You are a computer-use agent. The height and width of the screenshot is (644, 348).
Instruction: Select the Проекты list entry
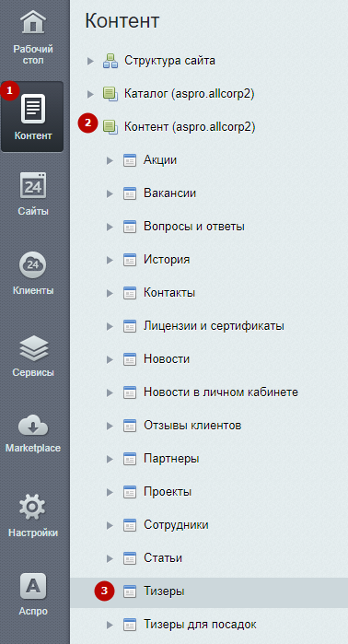pos(168,492)
